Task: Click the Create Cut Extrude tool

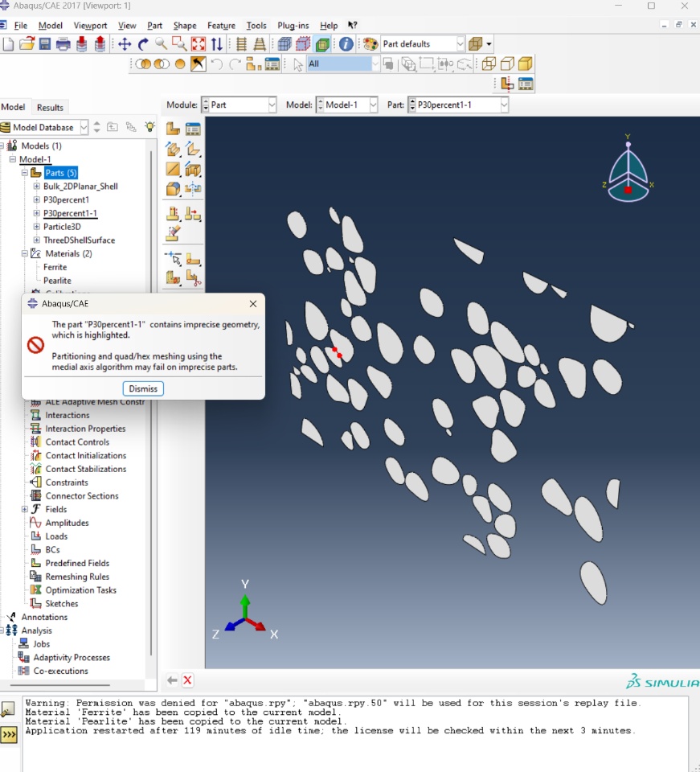Action: (193, 170)
